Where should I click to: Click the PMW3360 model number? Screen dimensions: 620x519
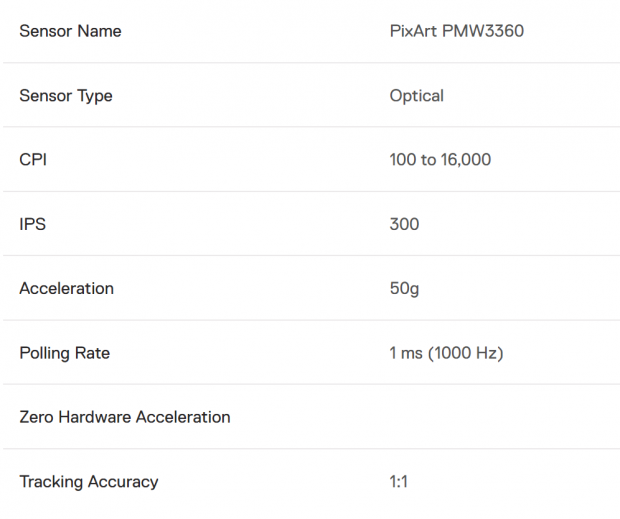pos(483,31)
